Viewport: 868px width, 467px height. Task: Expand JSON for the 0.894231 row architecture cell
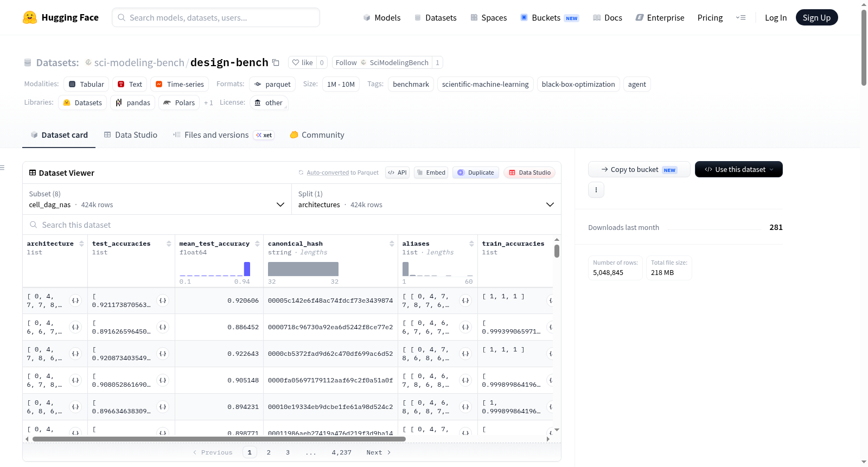coord(75,407)
